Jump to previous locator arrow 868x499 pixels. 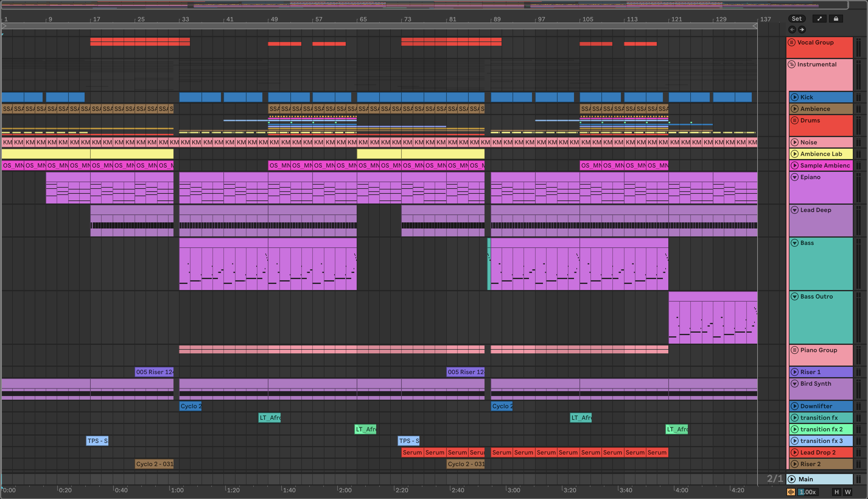click(792, 30)
